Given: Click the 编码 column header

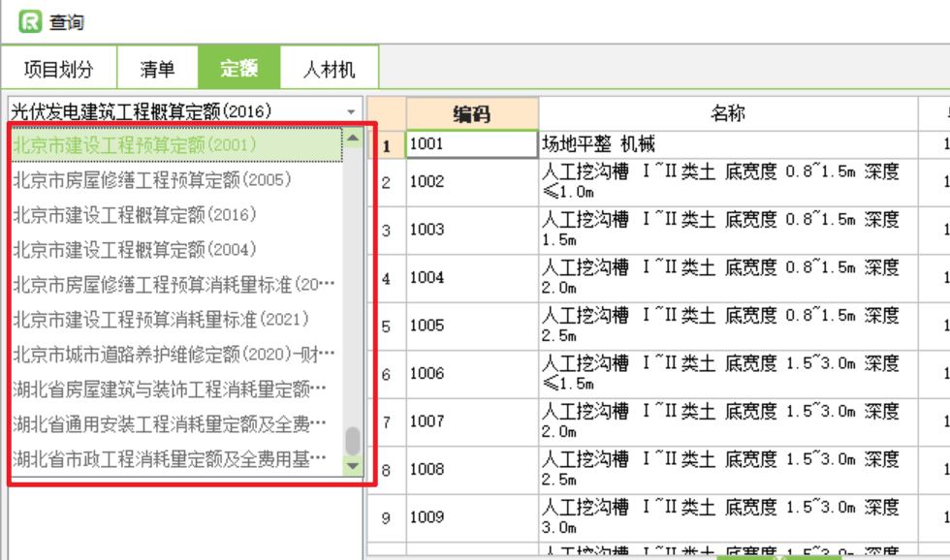Looking at the screenshot, I should 471,113.
